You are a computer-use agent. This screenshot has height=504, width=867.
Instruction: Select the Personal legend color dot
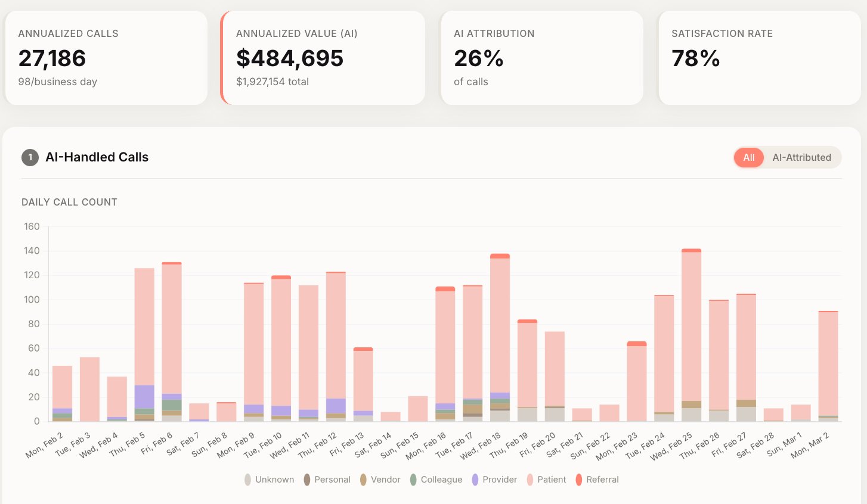[x=307, y=480]
